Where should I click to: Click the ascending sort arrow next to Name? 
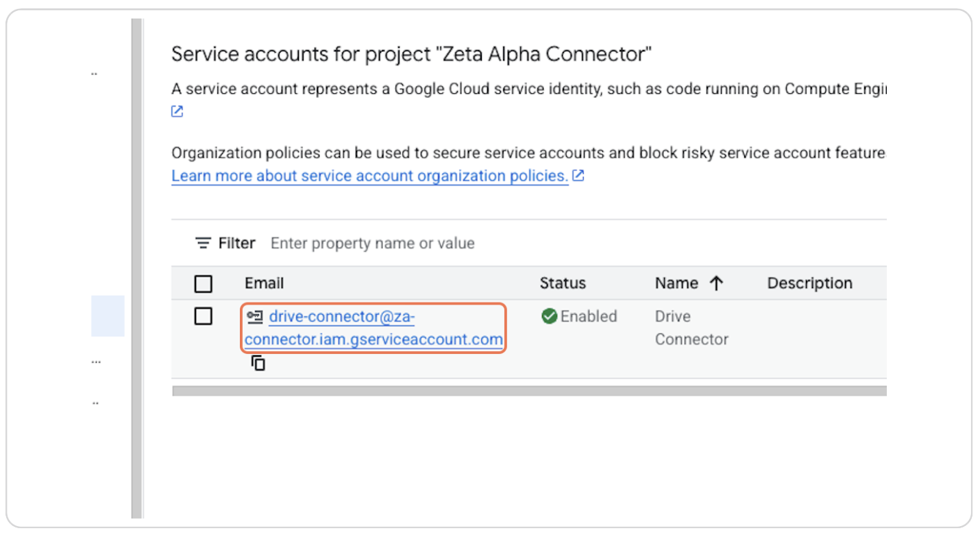(715, 283)
